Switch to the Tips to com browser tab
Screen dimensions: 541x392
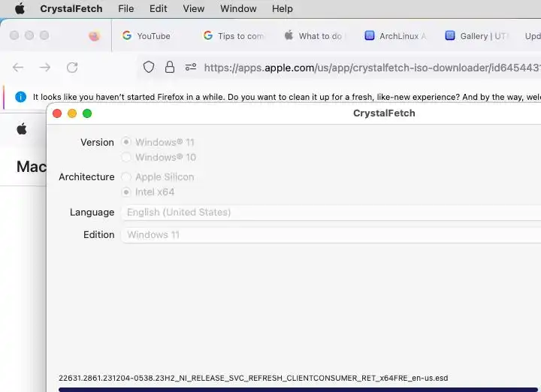[234, 36]
